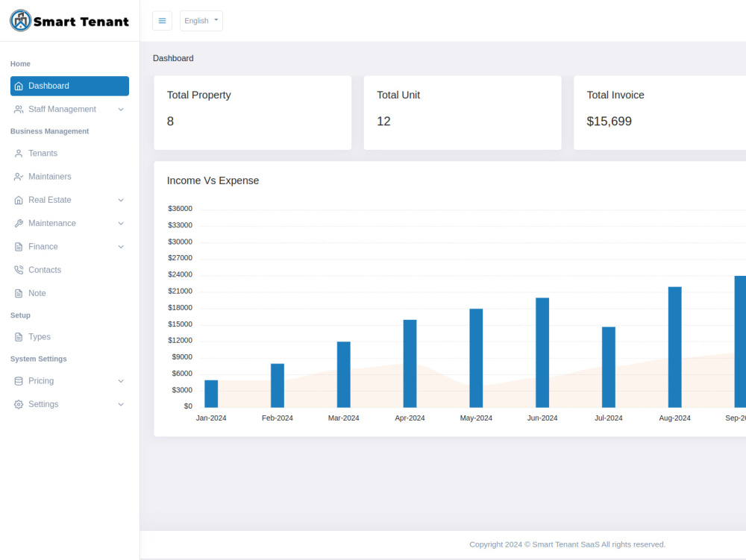Open Dashboard menu item
The image size is (746, 560).
point(69,86)
